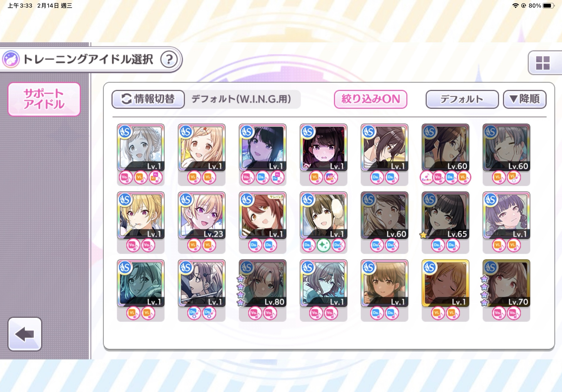Toggle sort order 降順
Viewport: 562px width, 392px height.
tap(525, 99)
